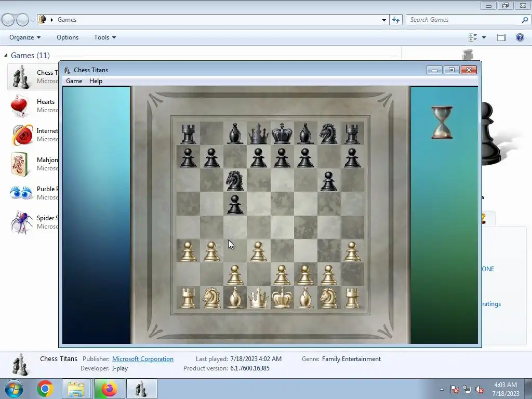Select the Chess Titans list icon
Image resolution: width=532 pixels, height=399 pixels.
pos(21,77)
